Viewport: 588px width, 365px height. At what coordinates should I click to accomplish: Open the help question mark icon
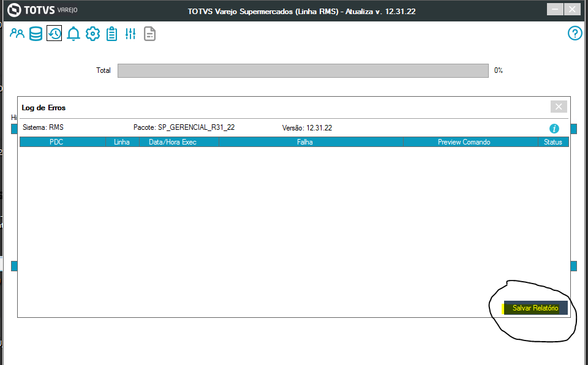pos(575,33)
